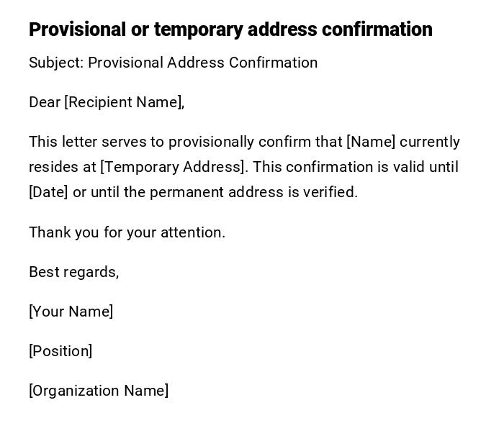The width and height of the screenshot is (504, 436).
Task: Click the [Name] placeholder in the body
Action: click(x=371, y=142)
